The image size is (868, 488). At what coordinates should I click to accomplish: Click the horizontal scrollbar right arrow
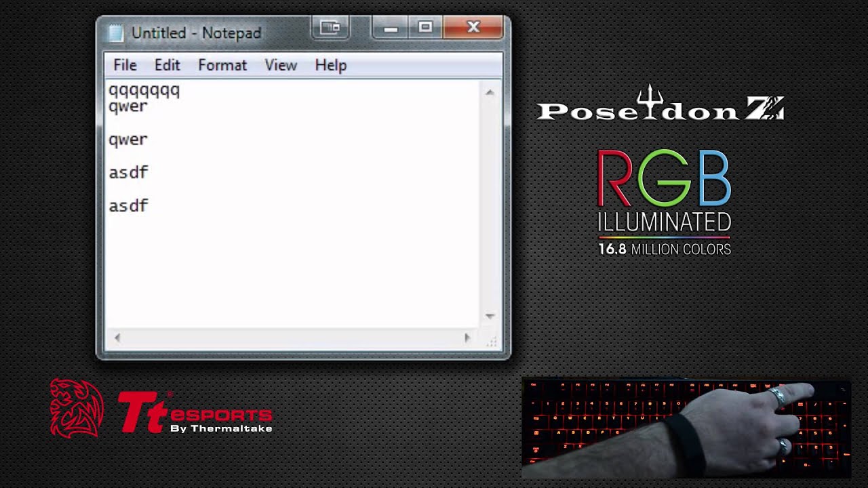tap(467, 338)
